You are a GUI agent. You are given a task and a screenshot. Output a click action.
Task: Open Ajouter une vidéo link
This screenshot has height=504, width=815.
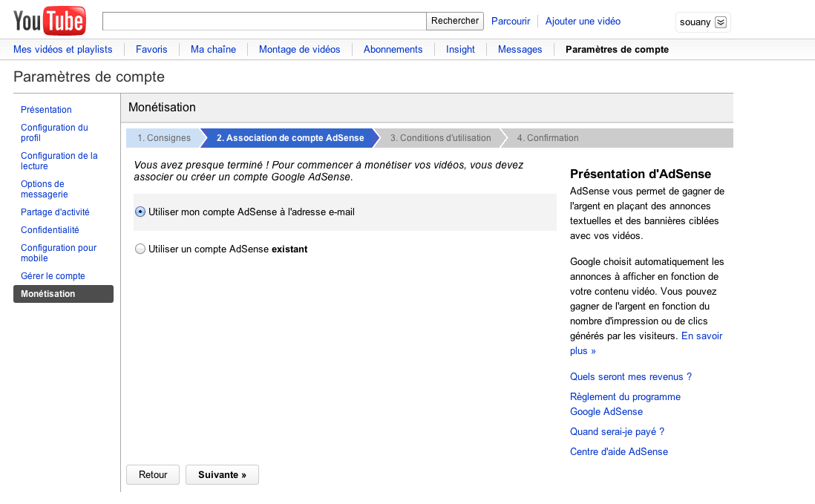[x=583, y=22]
